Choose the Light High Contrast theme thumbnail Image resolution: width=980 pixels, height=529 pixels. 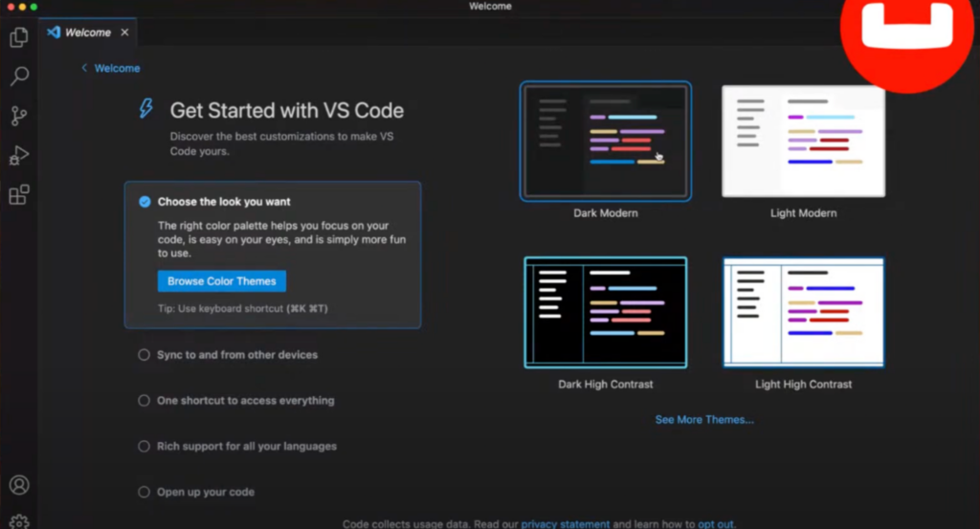[803, 312]
